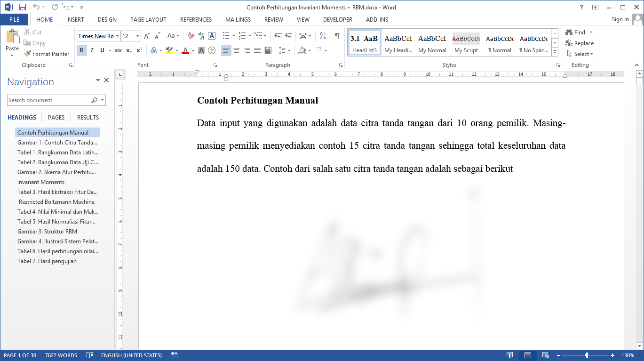Viewport: 644px width, 361px height.
Task: Select the Justify alignment icon
Action: [257, 50]
